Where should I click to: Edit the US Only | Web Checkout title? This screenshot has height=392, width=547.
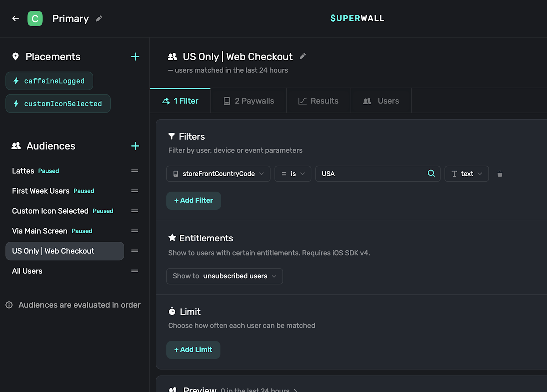(x=303, y=56)
